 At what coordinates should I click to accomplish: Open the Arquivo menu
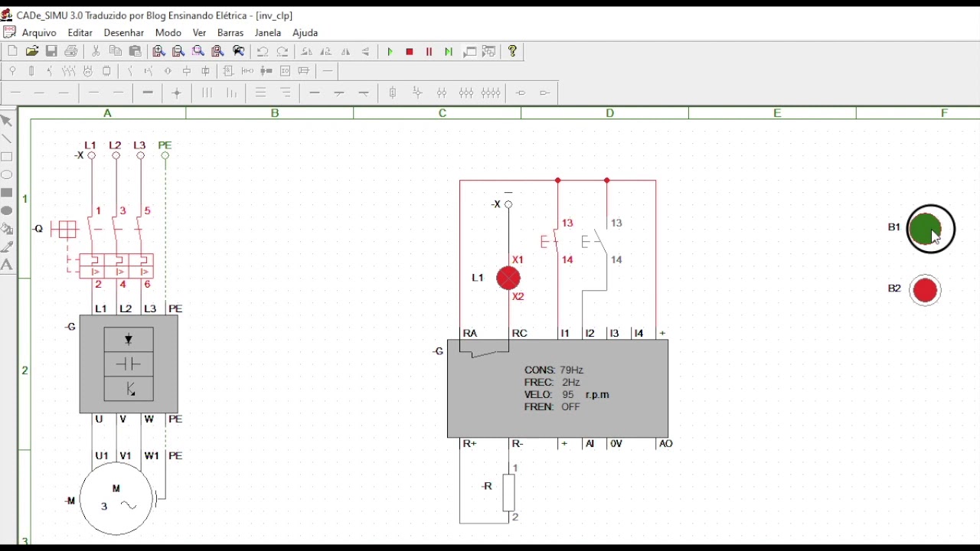tap(39, 33)
